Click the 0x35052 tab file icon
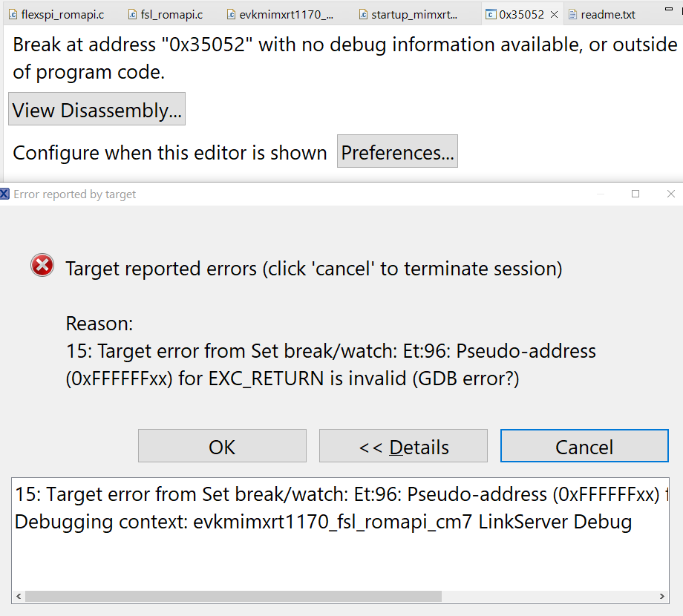This screenshot has width=683, height=616. tap(490, 14)
